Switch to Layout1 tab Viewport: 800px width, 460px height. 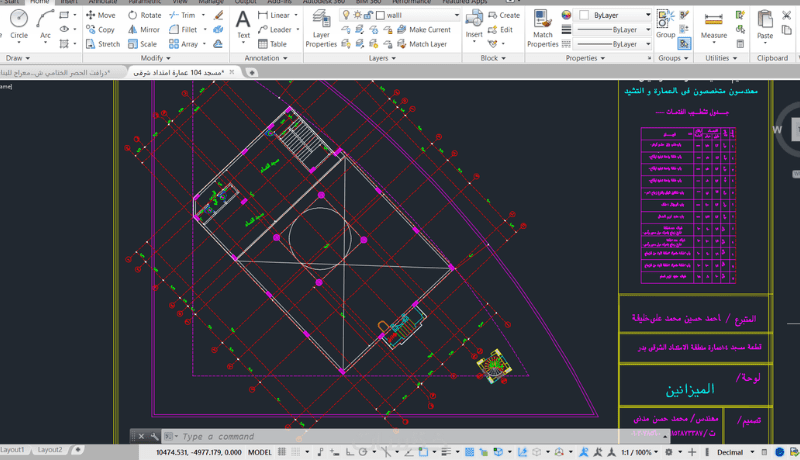12,450
